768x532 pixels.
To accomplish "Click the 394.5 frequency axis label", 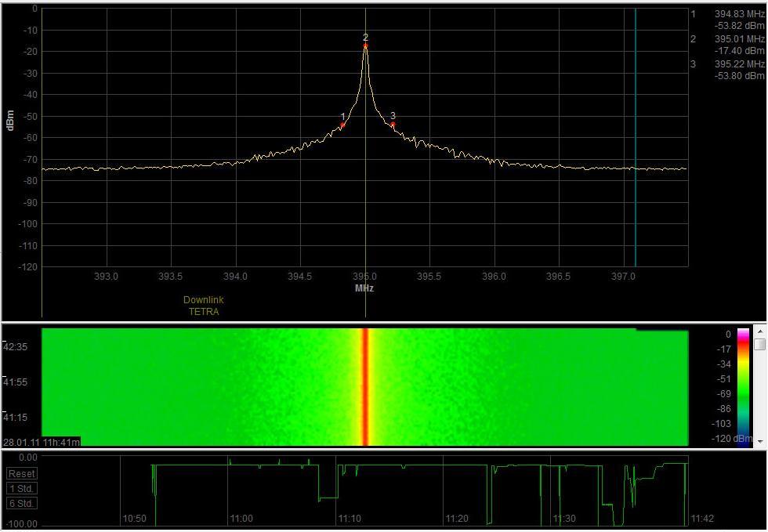I will 299,277.
